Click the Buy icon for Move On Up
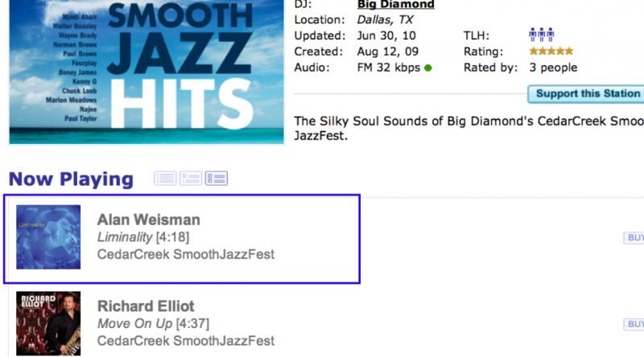Screen dimensions: 644x357 tap(634, 324)
